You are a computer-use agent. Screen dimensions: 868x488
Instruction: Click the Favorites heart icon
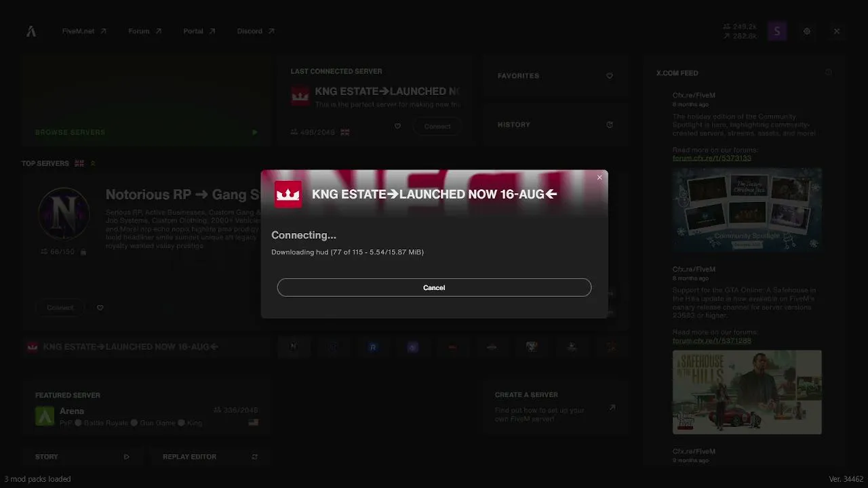[610, 76]
